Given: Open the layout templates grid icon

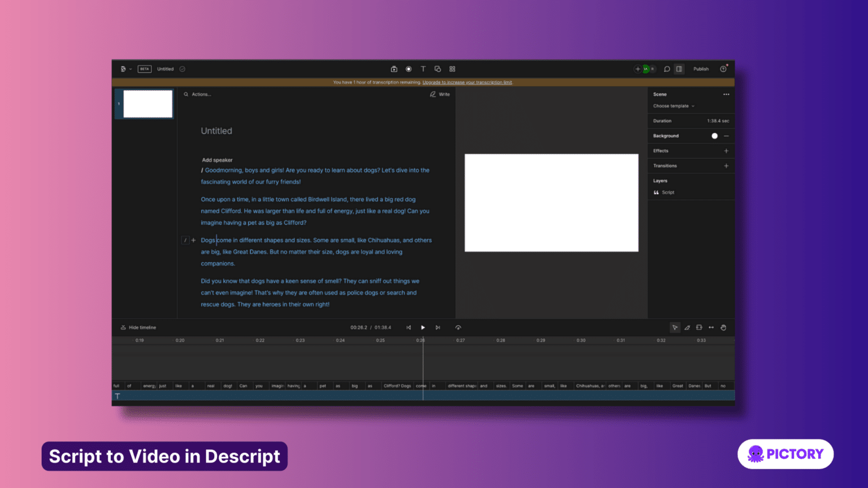Looking at the screenshot, I should (x=452, y=68).
